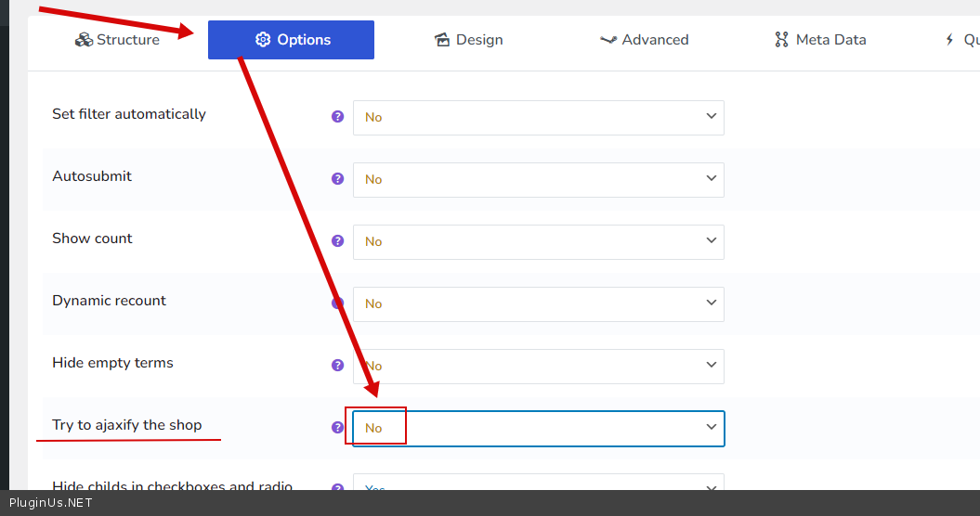Open the Set filter automatically dropdown
The width and height of the screenshot is (980, 516).
[x=538, y=117]
